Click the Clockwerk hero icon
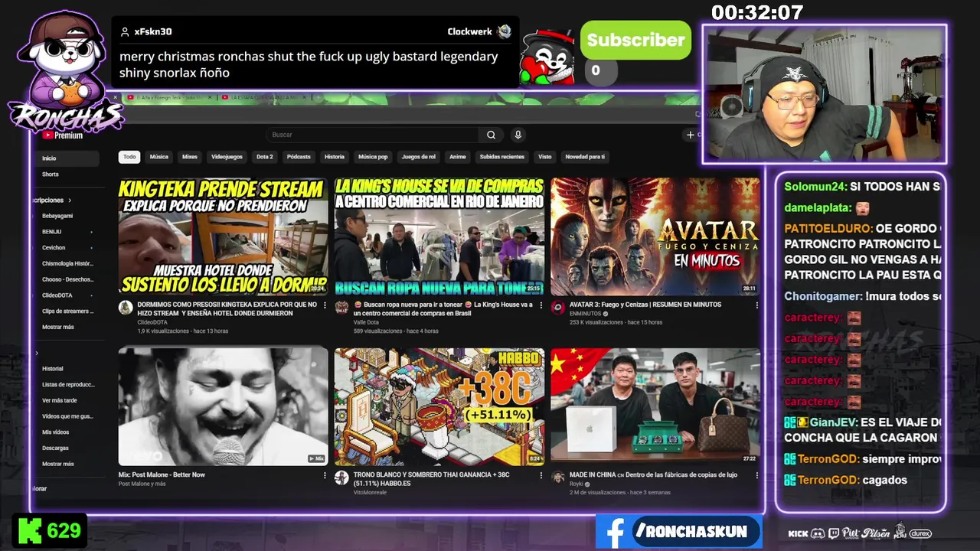This screenshot has height=551, width=980. (504, 31)
